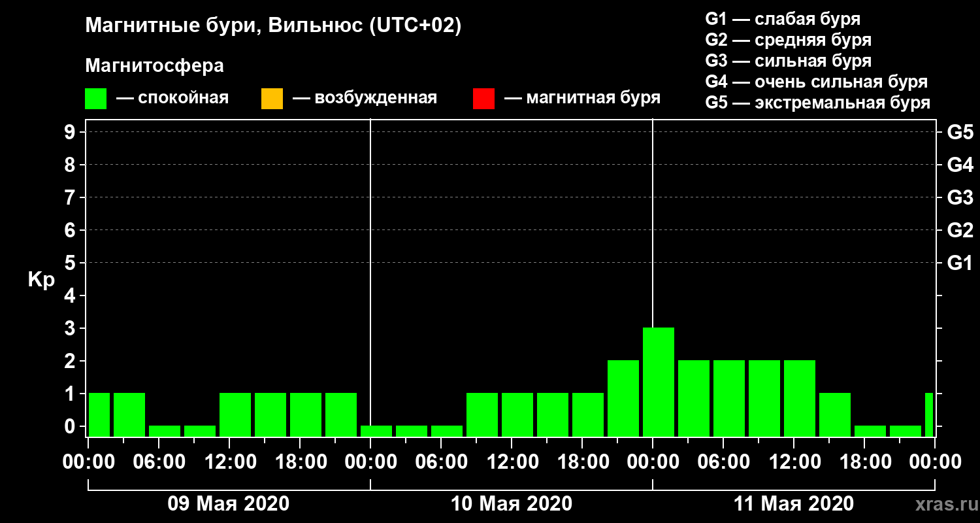Viewport: 980px width, 523px height.
Task: Click the 'Kp' axis title
Action: coord(41,280)
